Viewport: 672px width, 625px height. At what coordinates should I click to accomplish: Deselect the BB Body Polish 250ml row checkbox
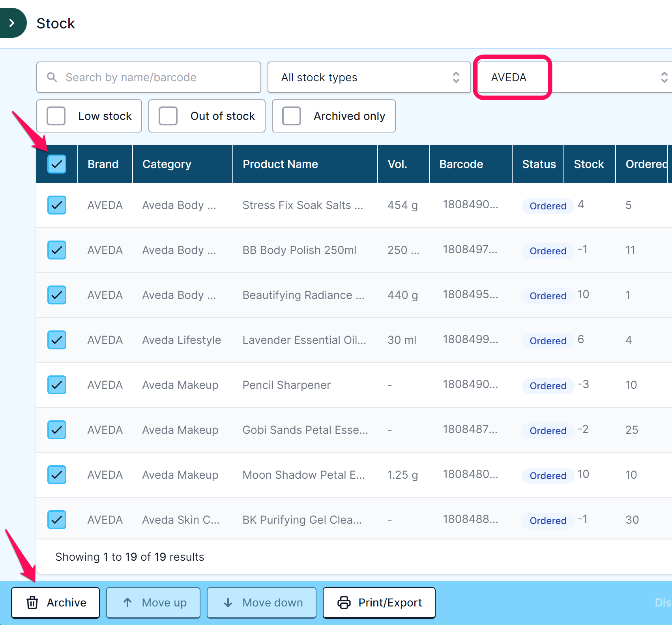[x=57, y=250]
